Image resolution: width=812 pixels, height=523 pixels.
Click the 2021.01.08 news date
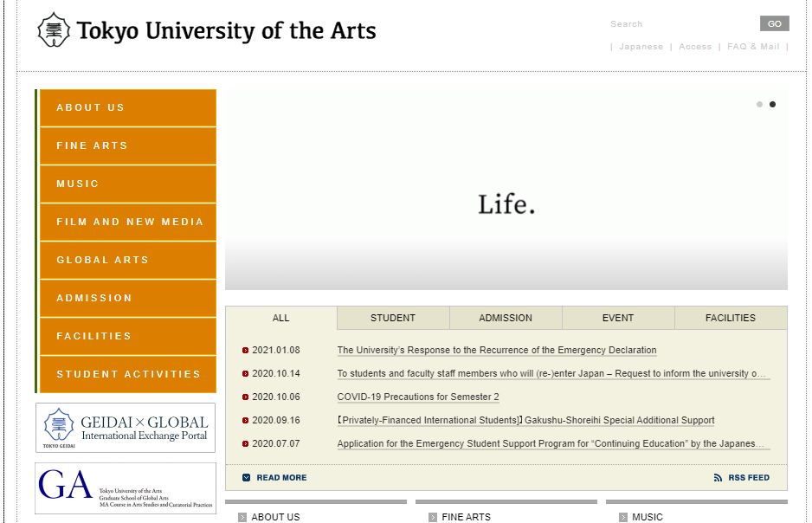click(276, 350)
